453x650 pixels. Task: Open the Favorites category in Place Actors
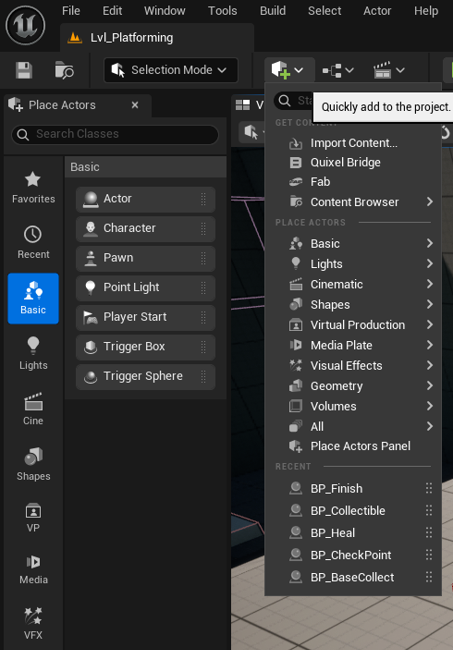click(33, 187)
